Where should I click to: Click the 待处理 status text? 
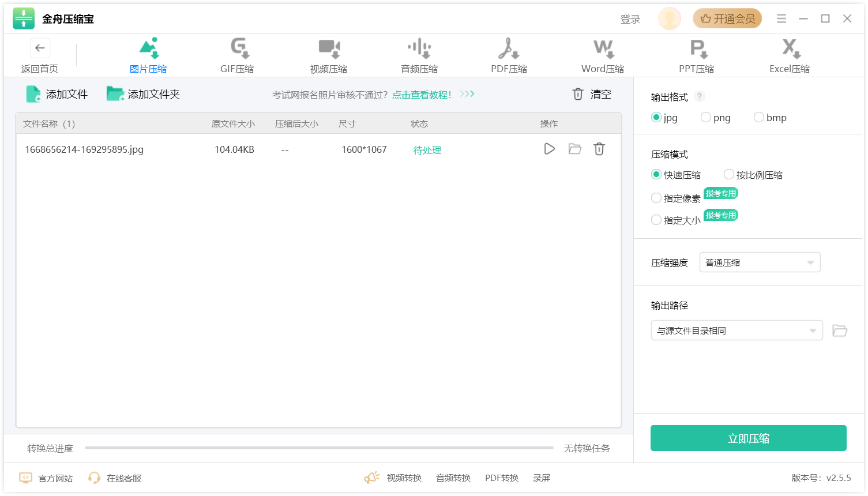pos(427,150)
